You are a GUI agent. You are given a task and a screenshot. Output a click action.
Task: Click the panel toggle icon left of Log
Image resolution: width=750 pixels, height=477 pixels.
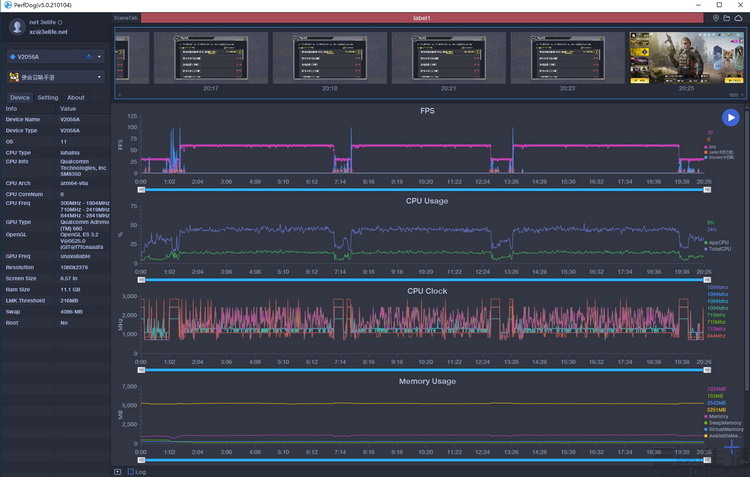coord(118,472)
